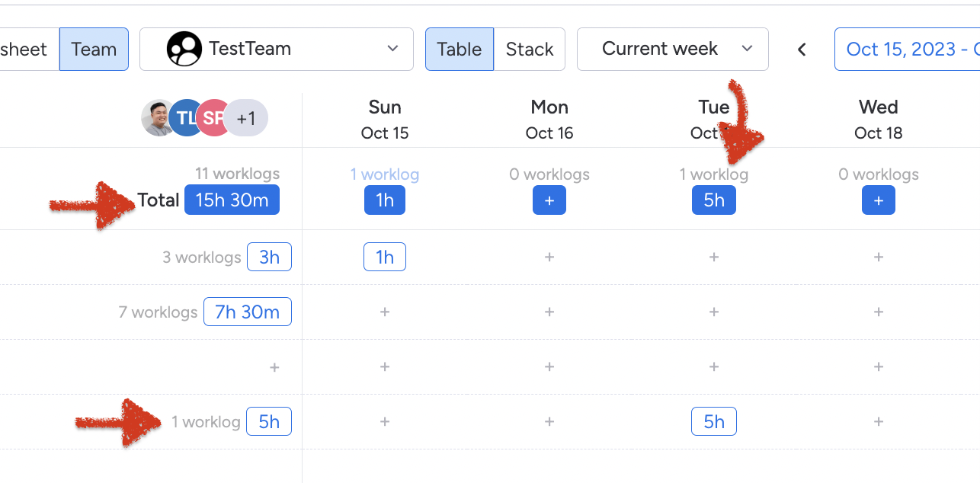Click the 7h 30m row total badge
980x483 pixels.
click(247, 312)
